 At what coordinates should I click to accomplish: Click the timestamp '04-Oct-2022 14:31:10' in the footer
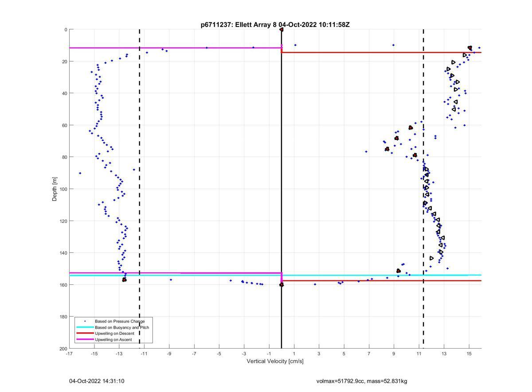tap(97, 381)
